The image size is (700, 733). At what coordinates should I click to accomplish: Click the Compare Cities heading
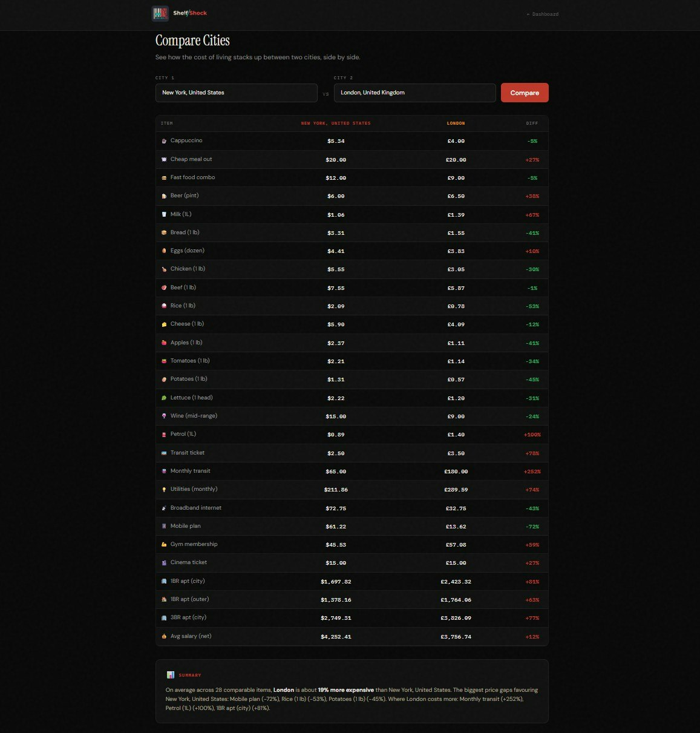point(192,41)
